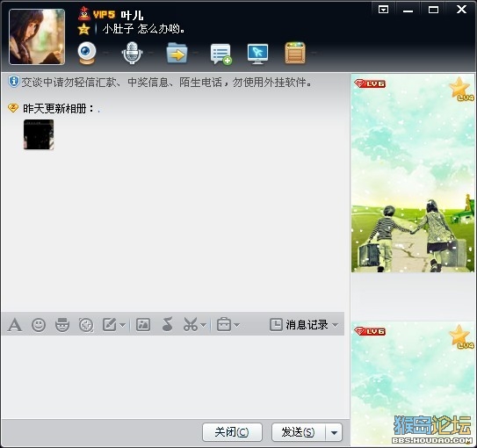Click the 关闭(C) button
Viewport: 477px width, 448px height.
pyautogui.click(x=232, y=432)
